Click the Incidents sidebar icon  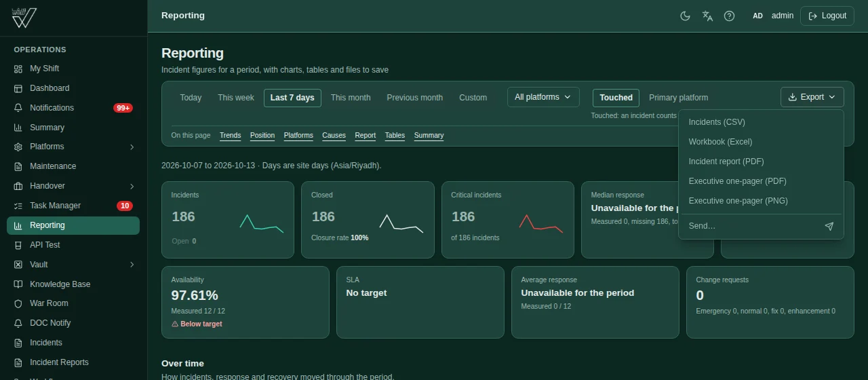[x=18, y=343]
